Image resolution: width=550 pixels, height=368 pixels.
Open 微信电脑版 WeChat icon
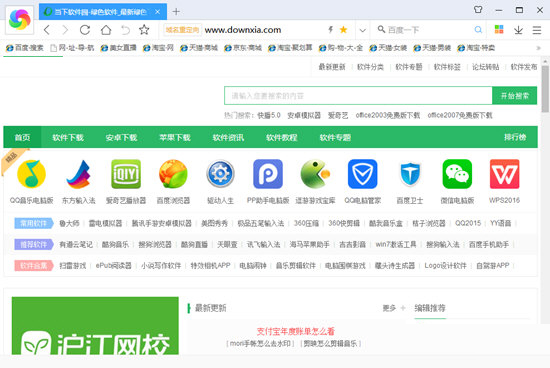coord(457,174)
